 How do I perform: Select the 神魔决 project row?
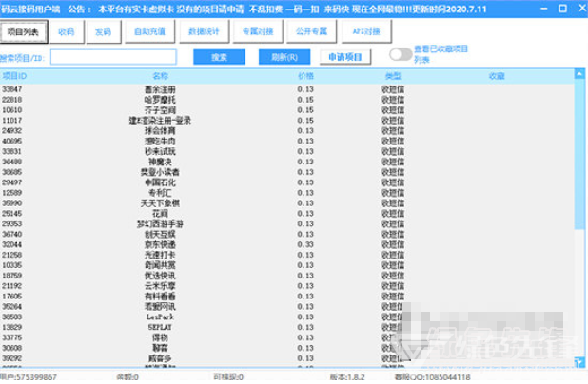pos(287,162)
